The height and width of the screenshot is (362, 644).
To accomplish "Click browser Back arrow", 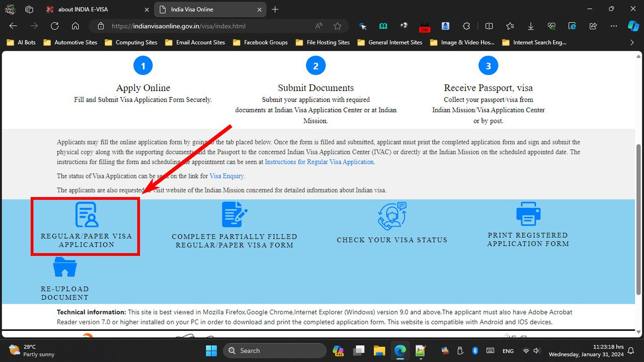I will point(13,26).
